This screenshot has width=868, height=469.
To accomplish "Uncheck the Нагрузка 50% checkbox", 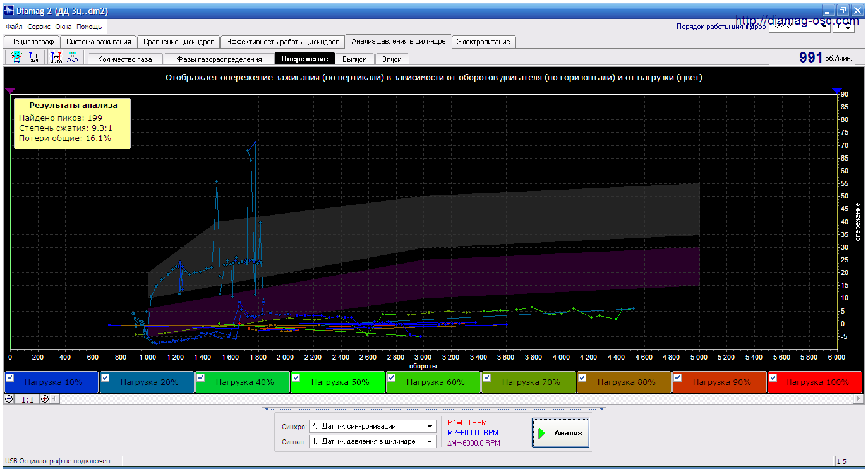I will pyautogui.click(x=296, y=377).
